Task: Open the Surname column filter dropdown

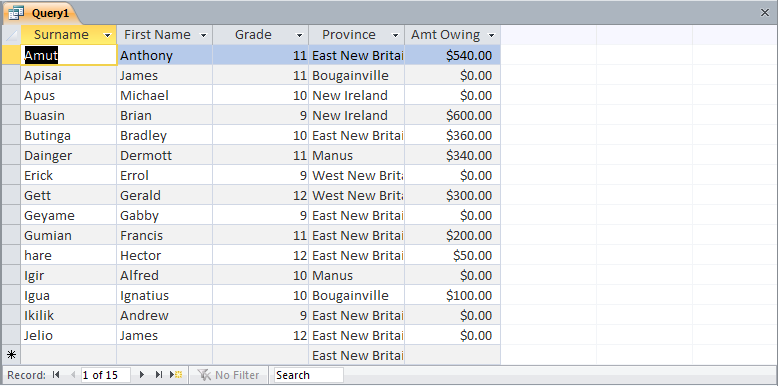Action: coord(107,35)
